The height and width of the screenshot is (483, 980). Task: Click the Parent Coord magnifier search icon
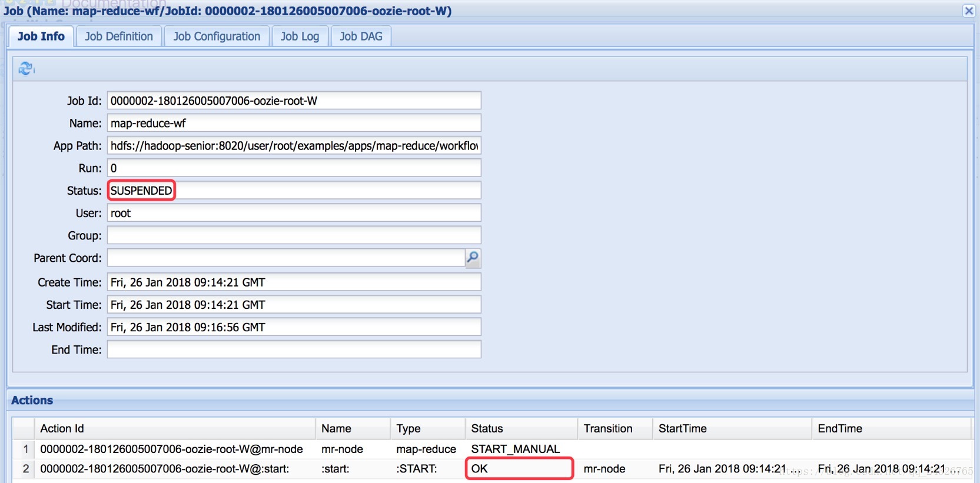[473, 258]
